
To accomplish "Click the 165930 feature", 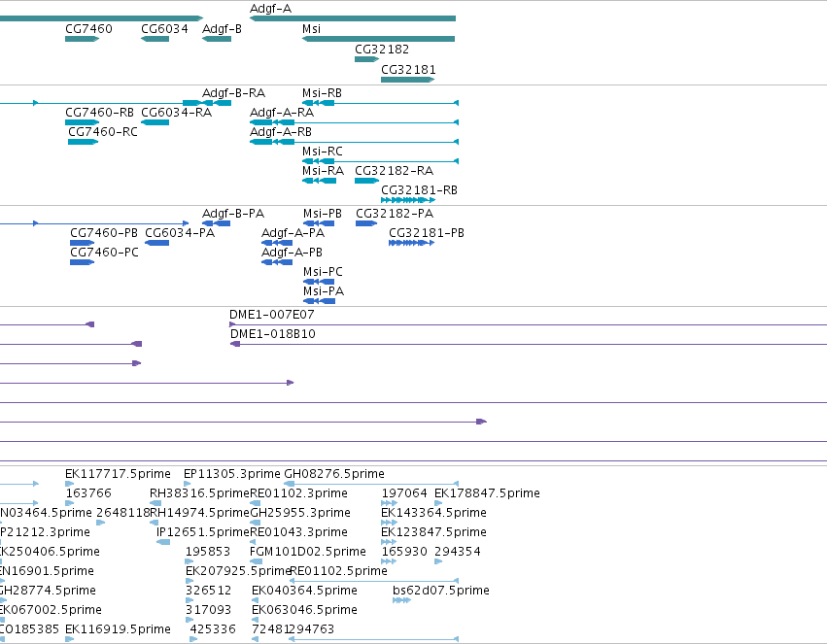I will point(389,561).
